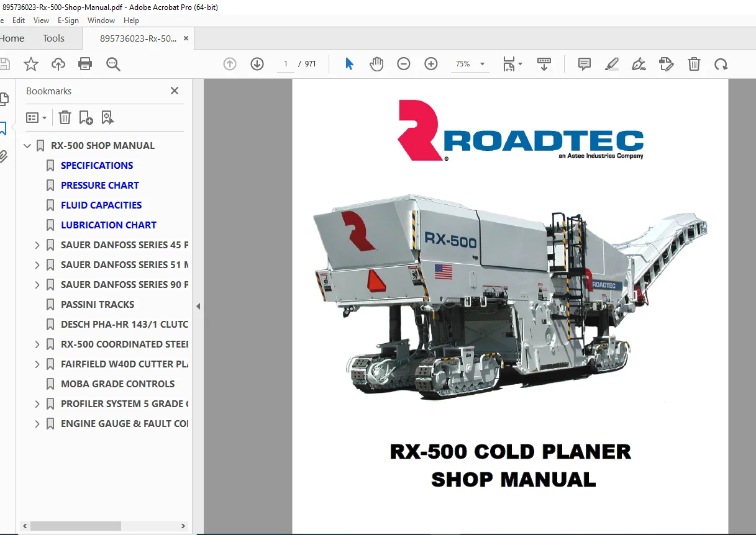
Task: Add a comment sticky note
Action: pyautogui.click(x=585, y=64)
